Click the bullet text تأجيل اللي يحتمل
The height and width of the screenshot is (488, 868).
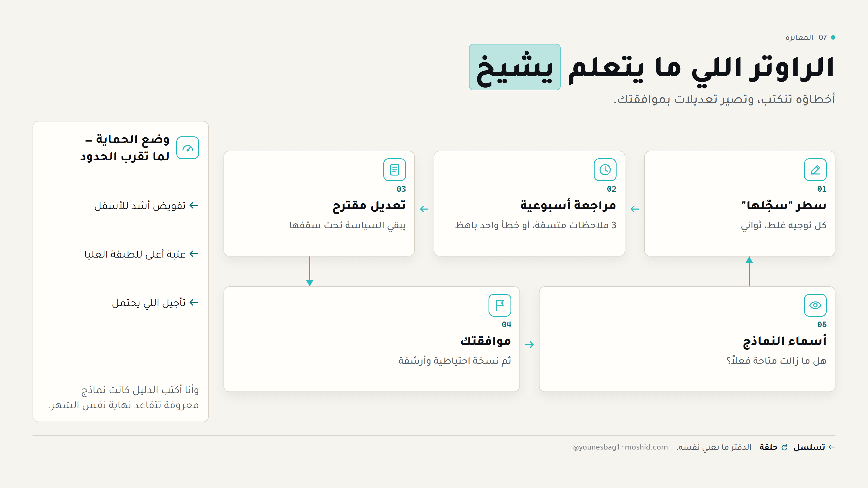[149, 303]
